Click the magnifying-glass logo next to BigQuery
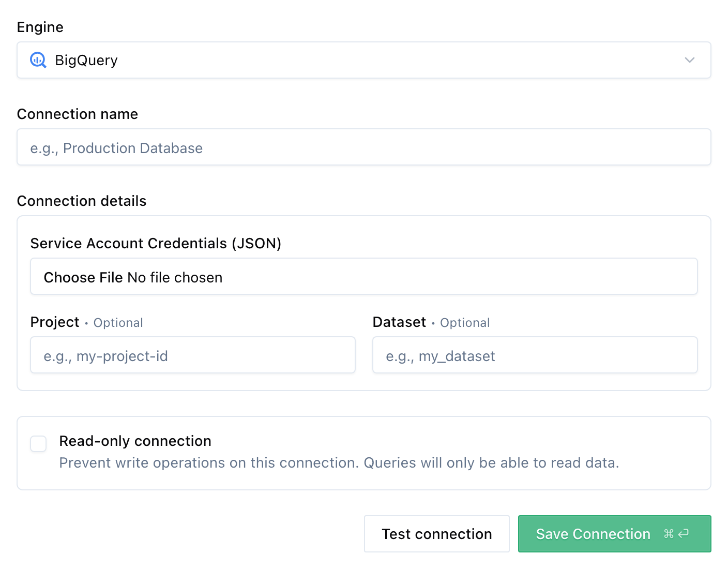728x569 pixels. point(38,60)
